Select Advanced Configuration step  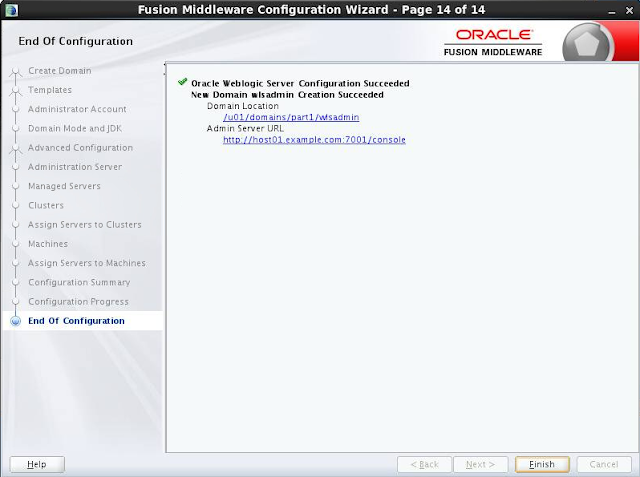click(x=80, y=147)
